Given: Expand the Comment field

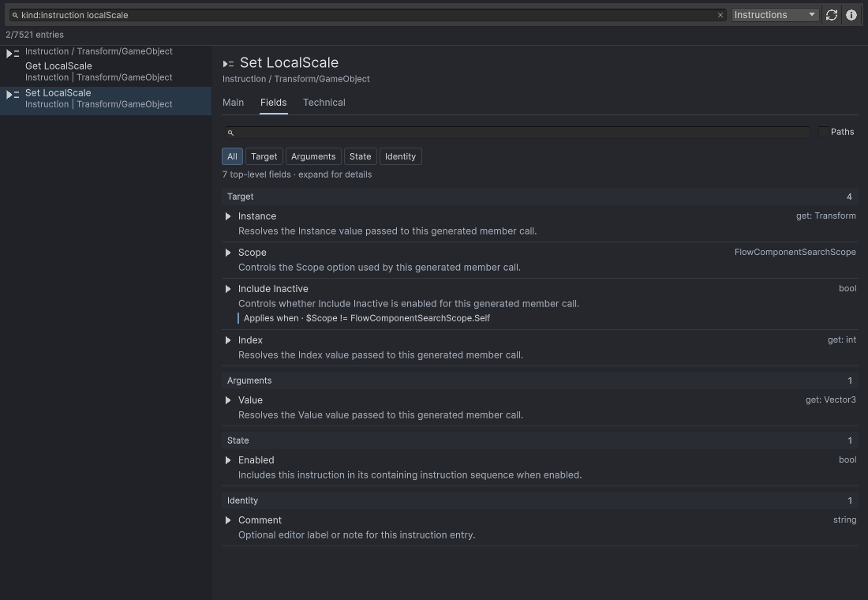Looking at the screenshot, I should click(228, 520).
